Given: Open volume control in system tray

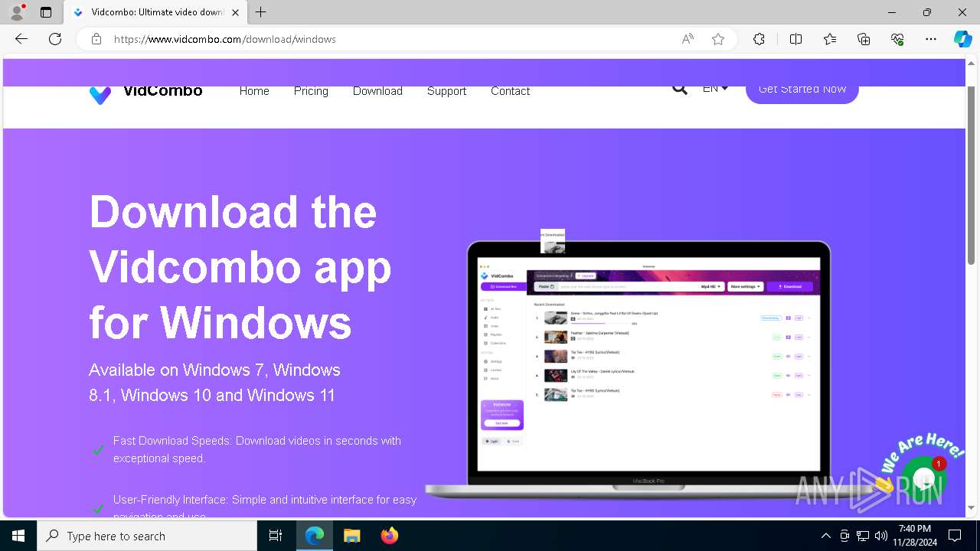Looking at the screenshot, I should [881, 536].
